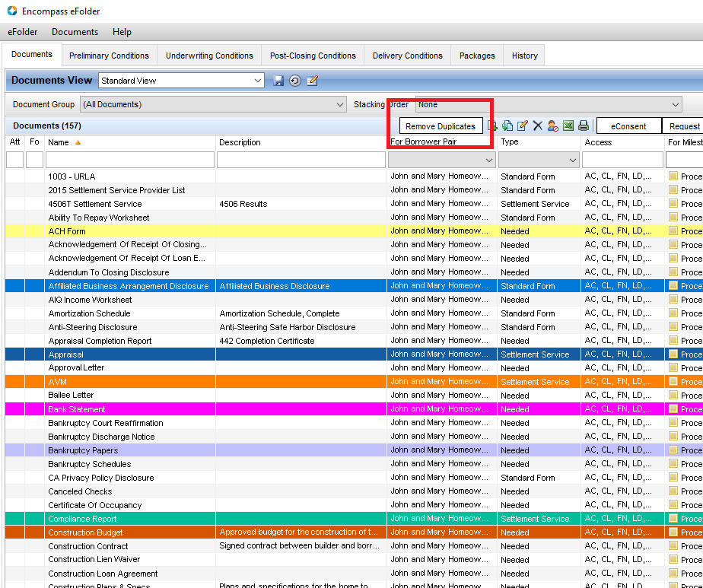Switch to Underwriting Conditions tab
Image resolution: width=703 pixels, height=588 pixels.
click(209, 56)
